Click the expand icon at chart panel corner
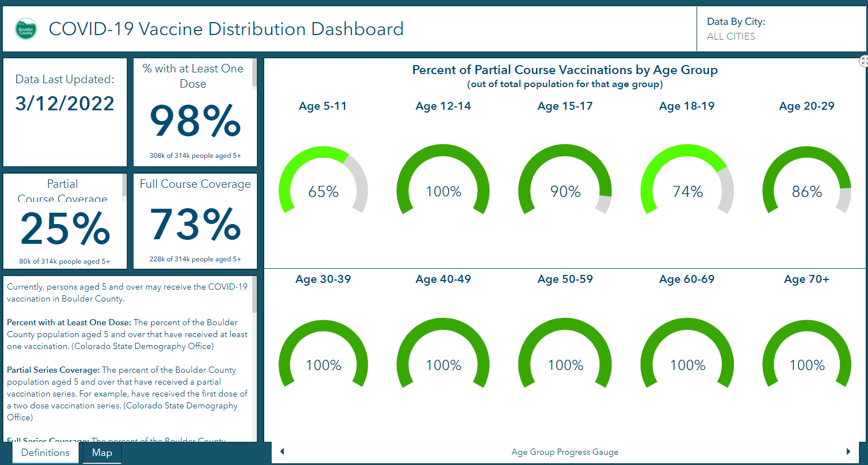Screen dimensions: 868x465 click(864, 61)
